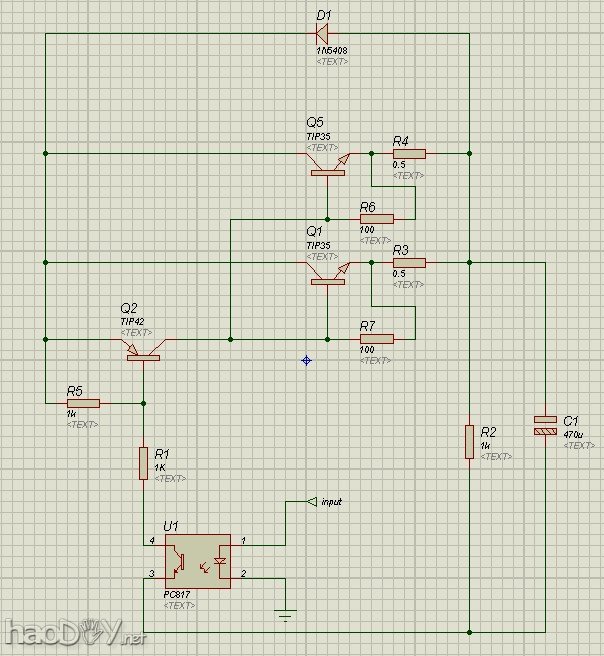Click the blue origin marker crosshair
Viewport: 604px width, 656px height.
pos(307,360)
